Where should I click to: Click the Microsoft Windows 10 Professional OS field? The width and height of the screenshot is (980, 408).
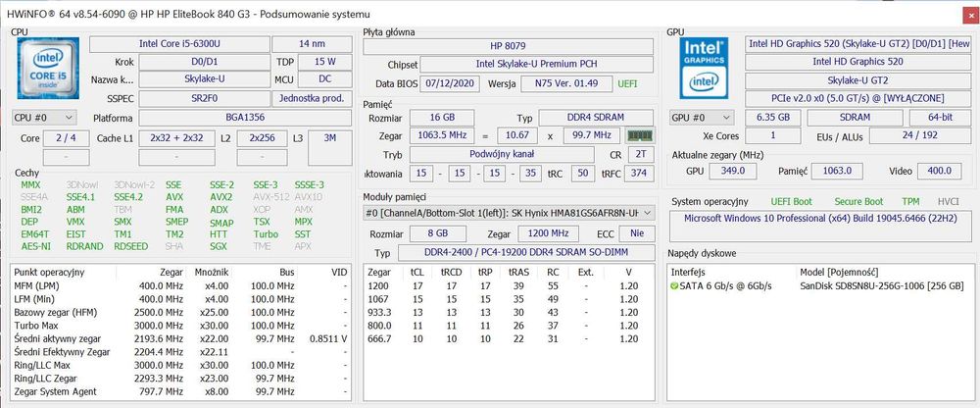[x=820, y=227]
